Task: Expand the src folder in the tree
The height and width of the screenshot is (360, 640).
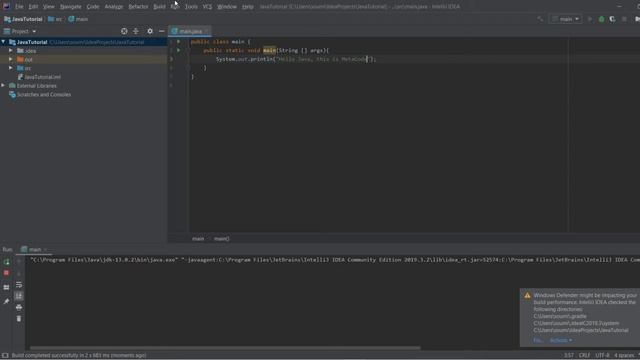Action: (x=11, y=68)
